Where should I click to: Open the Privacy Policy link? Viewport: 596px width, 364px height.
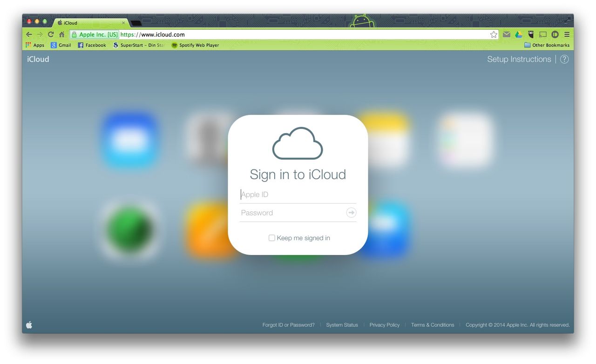[x=385, y=325]
